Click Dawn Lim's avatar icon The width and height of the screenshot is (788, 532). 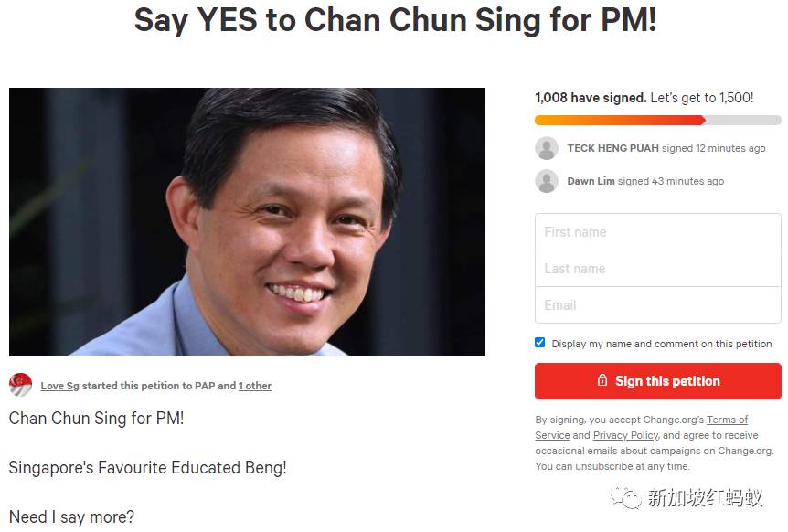(547, 181)
